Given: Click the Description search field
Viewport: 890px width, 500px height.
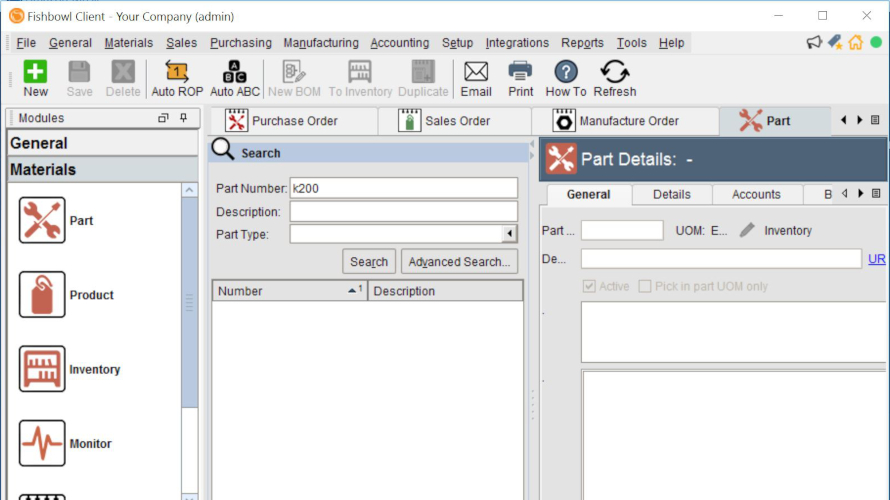Looking at the screenshot, I should point(404,212).
